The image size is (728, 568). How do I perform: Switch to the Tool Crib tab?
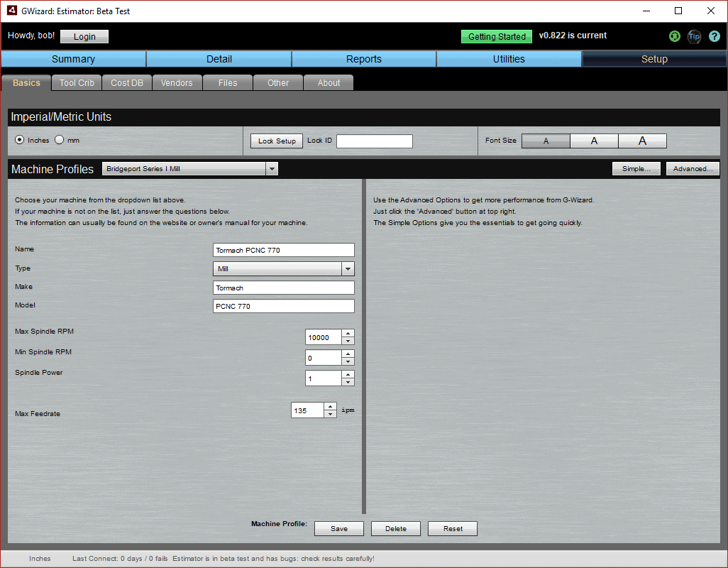tap(76, 82)
